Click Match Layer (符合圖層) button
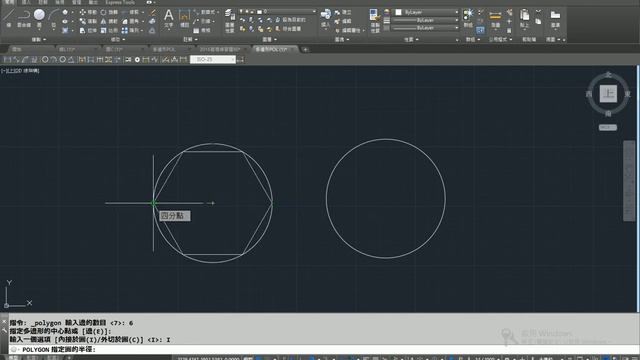 (x=289, y=29)
